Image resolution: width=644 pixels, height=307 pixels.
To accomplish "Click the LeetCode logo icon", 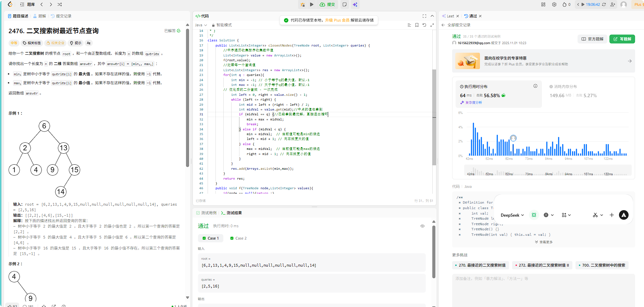I will [x=10, y=4].
